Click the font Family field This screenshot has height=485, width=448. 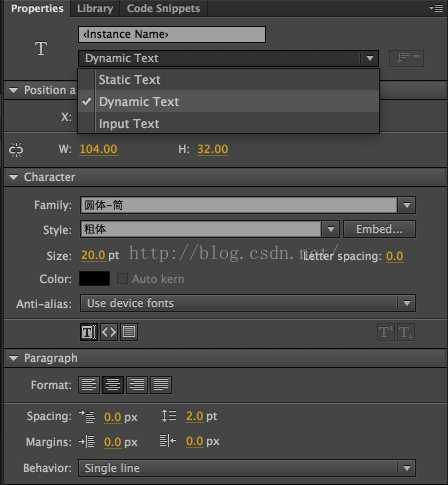pos(238,205)
